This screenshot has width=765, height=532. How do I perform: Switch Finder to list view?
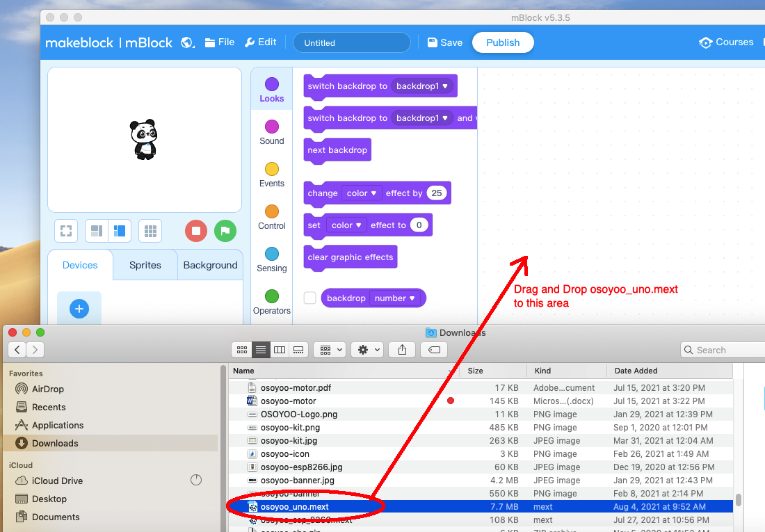tap(261, 350)
